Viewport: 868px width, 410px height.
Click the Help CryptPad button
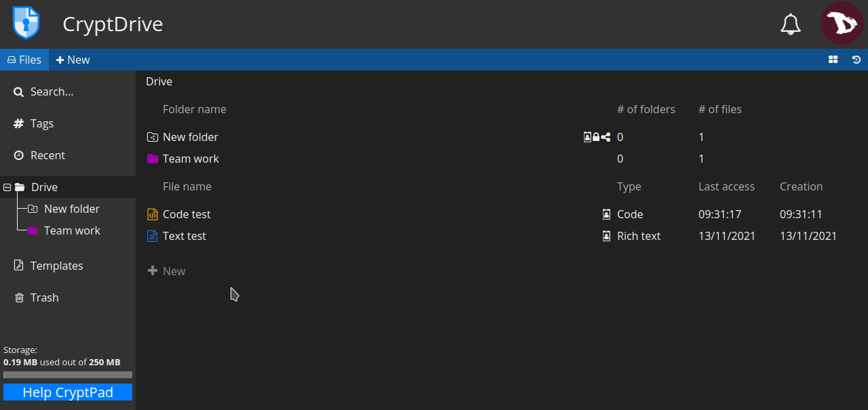click(x=68, y=392)
